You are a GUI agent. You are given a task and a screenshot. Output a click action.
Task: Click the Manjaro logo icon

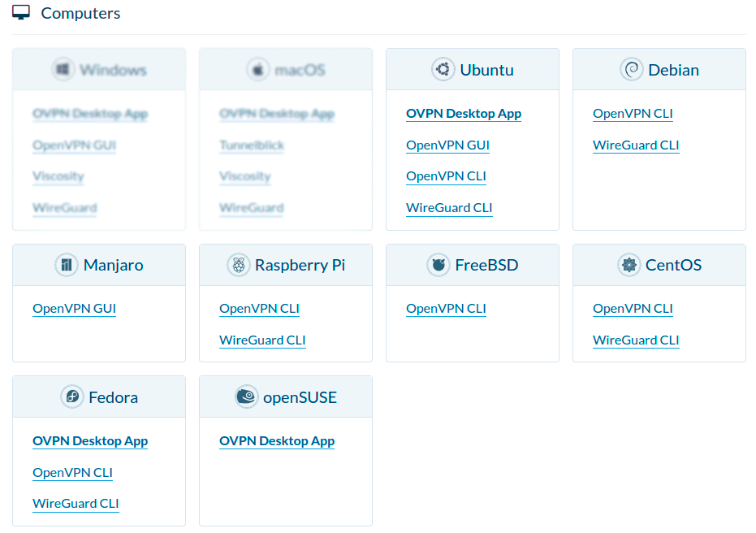coord(67,265)
